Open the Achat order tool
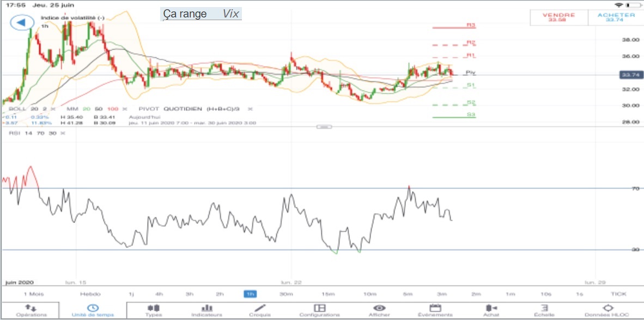 [x=491, y=311]
